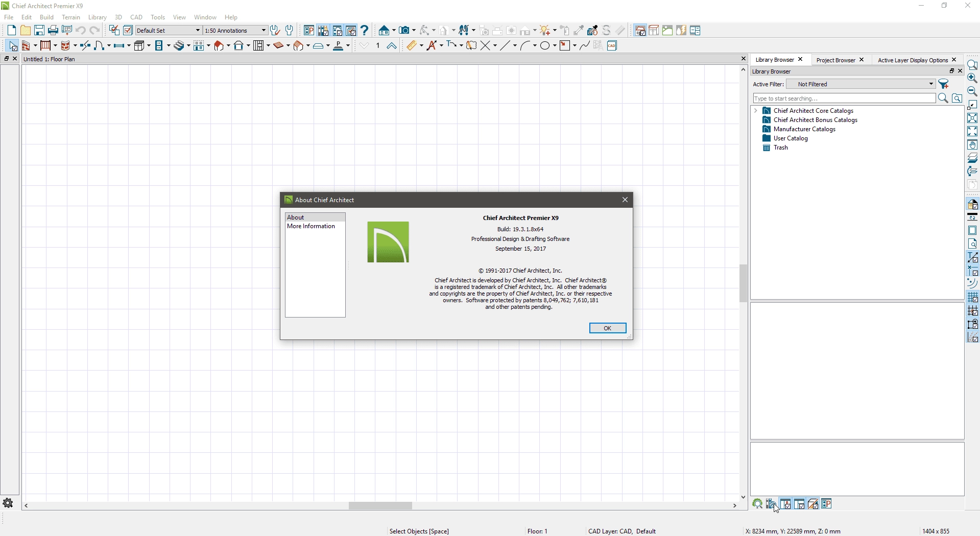Viewport: 980px width, 536px height.
Task: Fill window with the four-arrows icon
Action: [972, 131]
